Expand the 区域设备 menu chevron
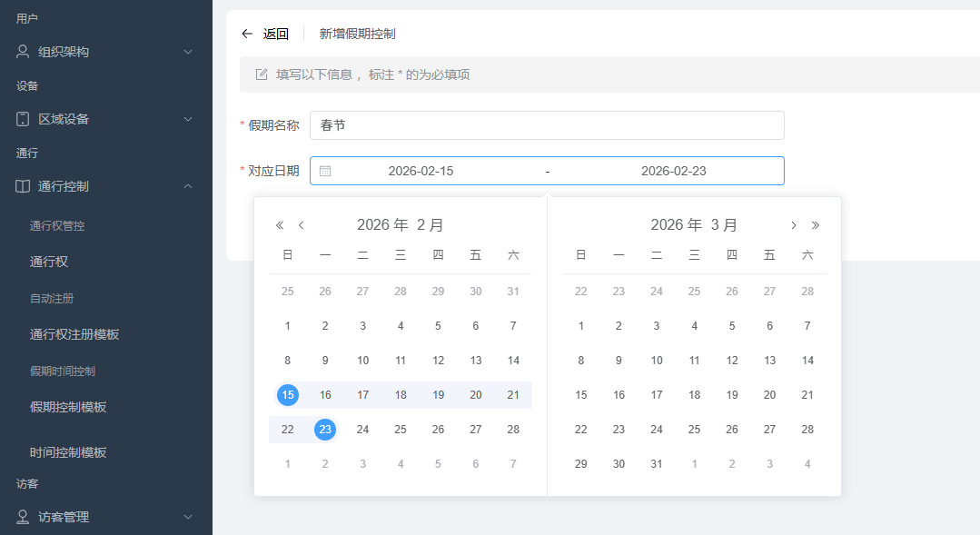 [x=188, y=119]
